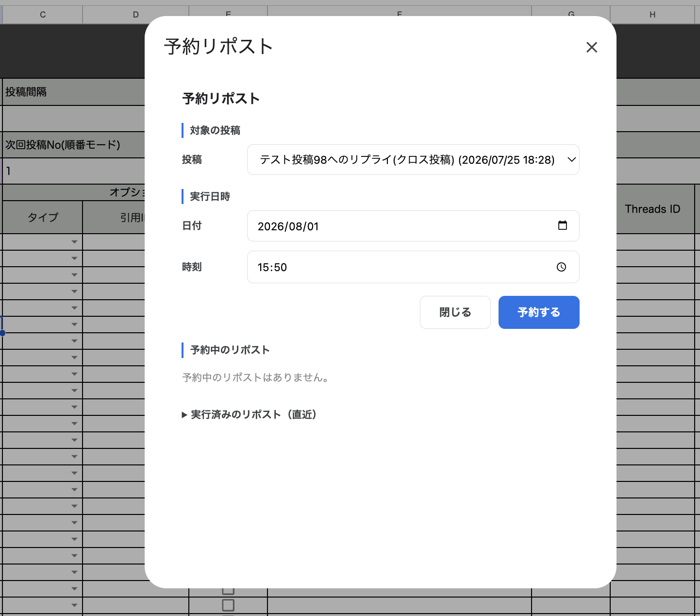Click the 実行日時 section heading

point(210,196)
